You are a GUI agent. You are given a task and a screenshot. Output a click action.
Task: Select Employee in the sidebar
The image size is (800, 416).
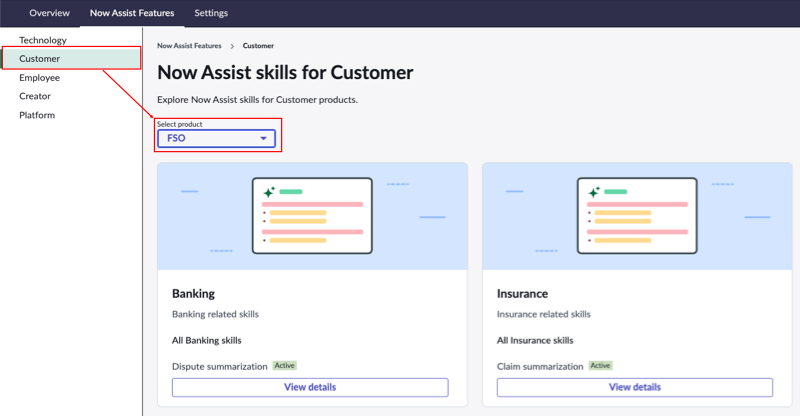coord(39,78)
